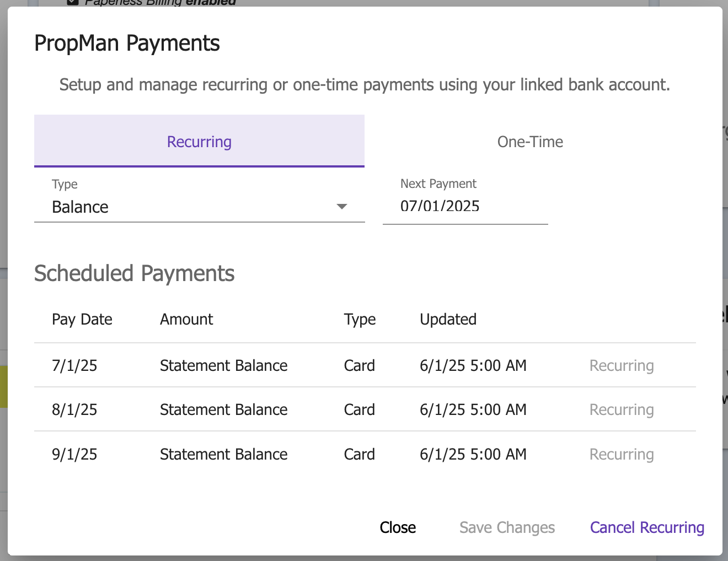Select the 7/1/25 pay date cell
The image size is (728, 561).
(74, 365)
